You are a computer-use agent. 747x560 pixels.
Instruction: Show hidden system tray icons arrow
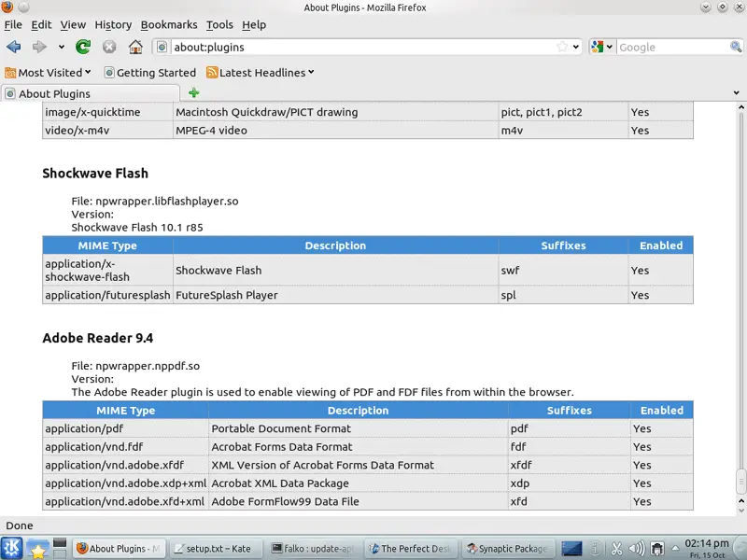(x=675, y=549)
